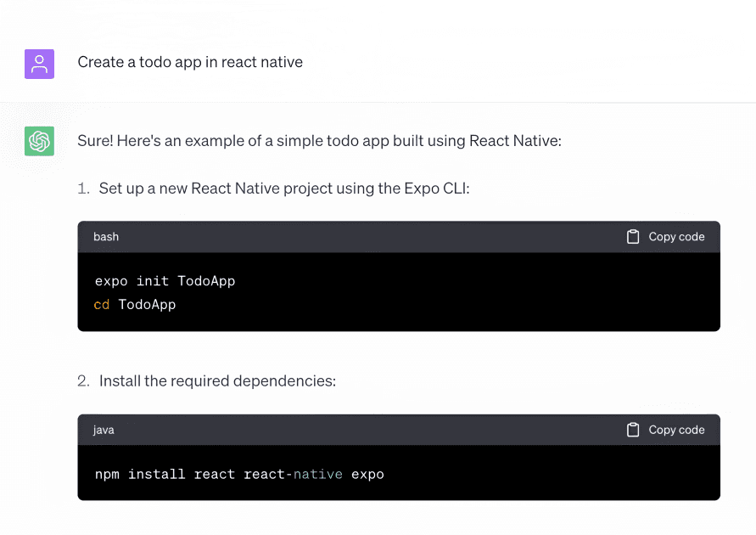The height and width of the screenshot is (535, 756).
Task: Click the npm install command text
Action: click(238, 474)
